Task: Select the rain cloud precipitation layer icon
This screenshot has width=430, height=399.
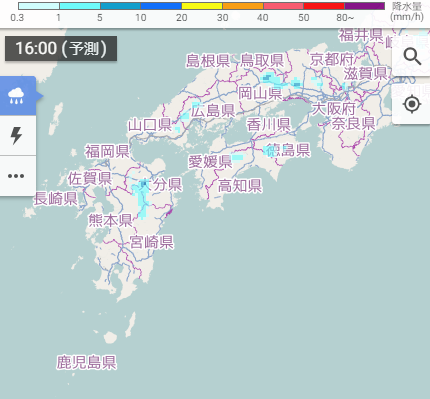Action: pyautogui.click(x=16, y=96)
